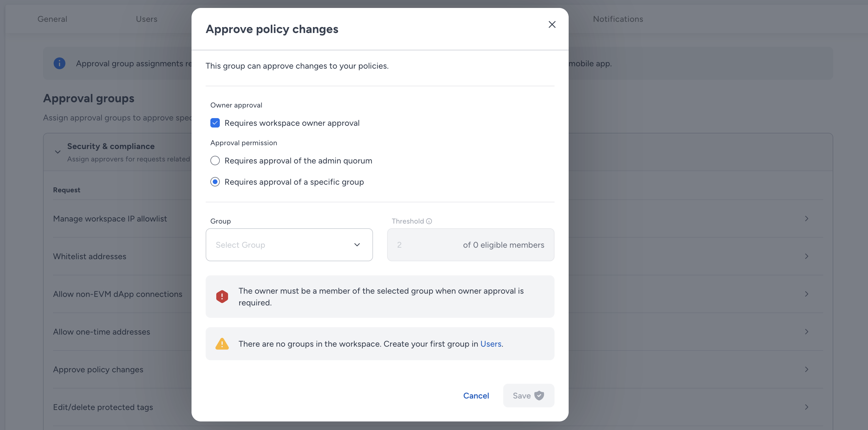This screenshot has height=430, width=868.
Task: Click chevron for Manage workspace IP allowlist
Action: coord(806,219)
